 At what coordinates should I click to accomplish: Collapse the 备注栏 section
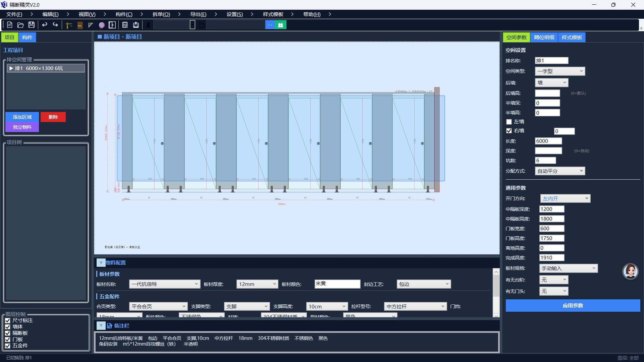click(101, 325)
